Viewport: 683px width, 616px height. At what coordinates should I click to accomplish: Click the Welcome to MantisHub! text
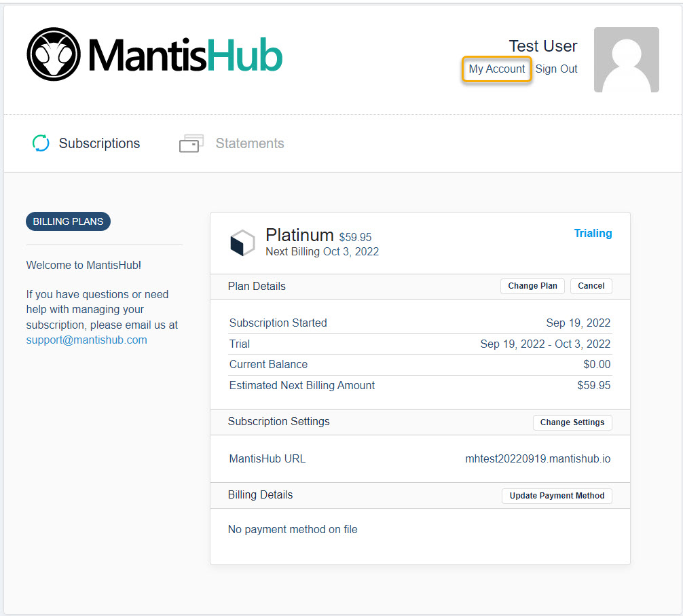(84, 265)
